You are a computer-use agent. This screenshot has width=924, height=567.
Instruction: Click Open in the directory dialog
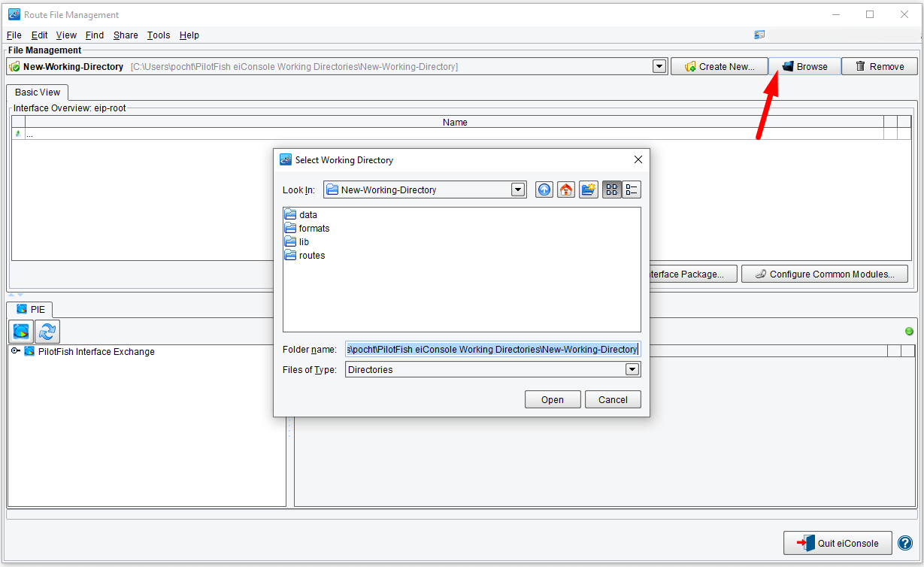[553, 399]
